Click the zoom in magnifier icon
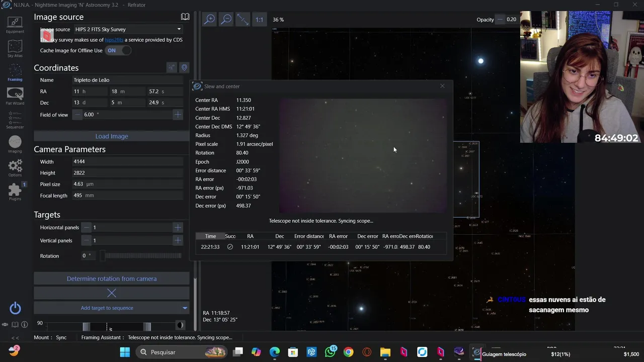Screen dimensions: 644x362 pos(209,19)
